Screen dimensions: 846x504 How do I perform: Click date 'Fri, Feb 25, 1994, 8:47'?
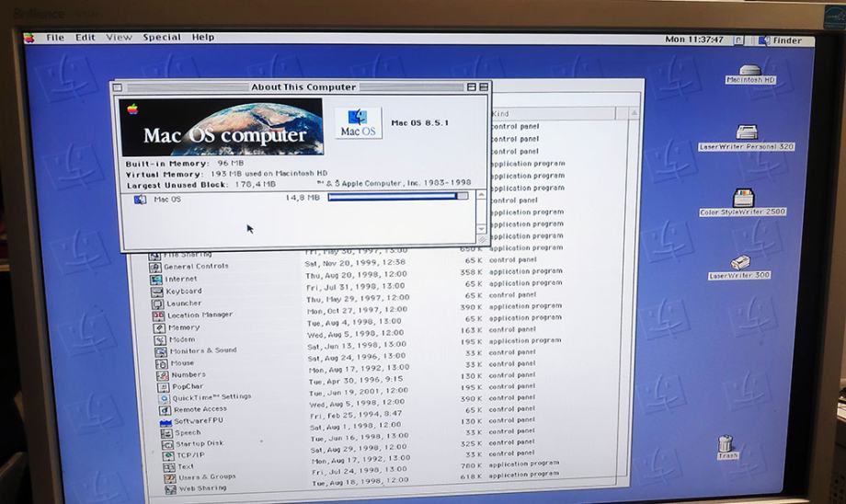[356, 415]
